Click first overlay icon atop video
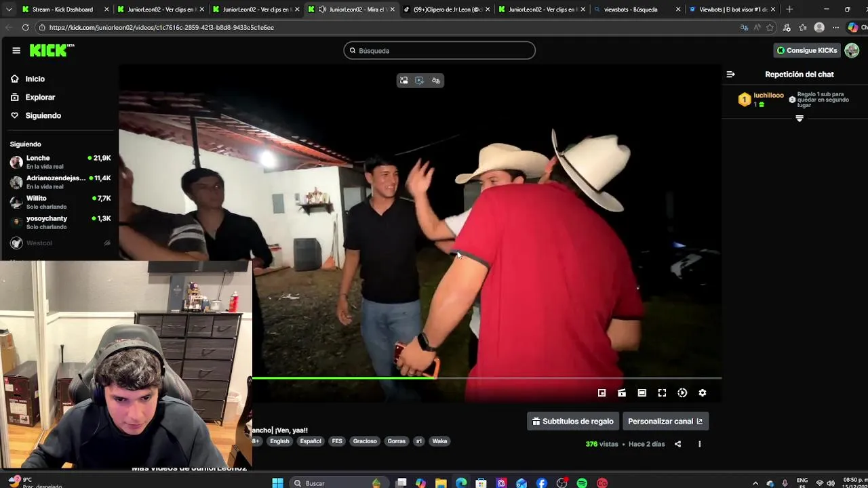 click(403, 81)
